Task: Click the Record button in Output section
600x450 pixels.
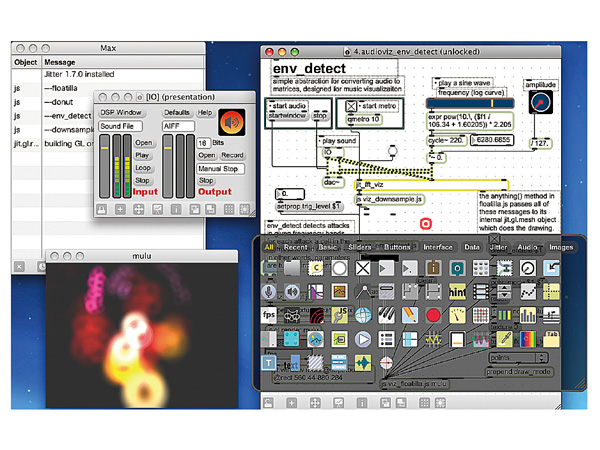Action: pyautogui.click(x=232, y=155)
